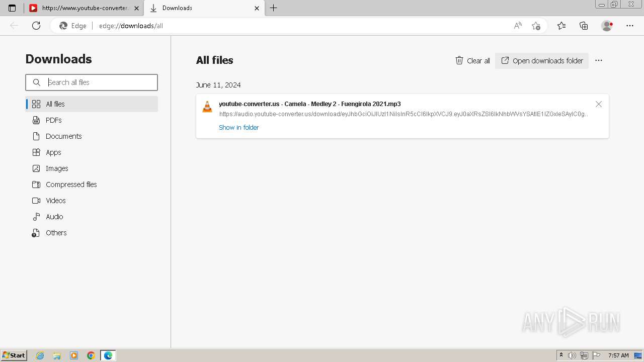Click the download source URL text
This screenshot has height=362, width=644.
404,114
